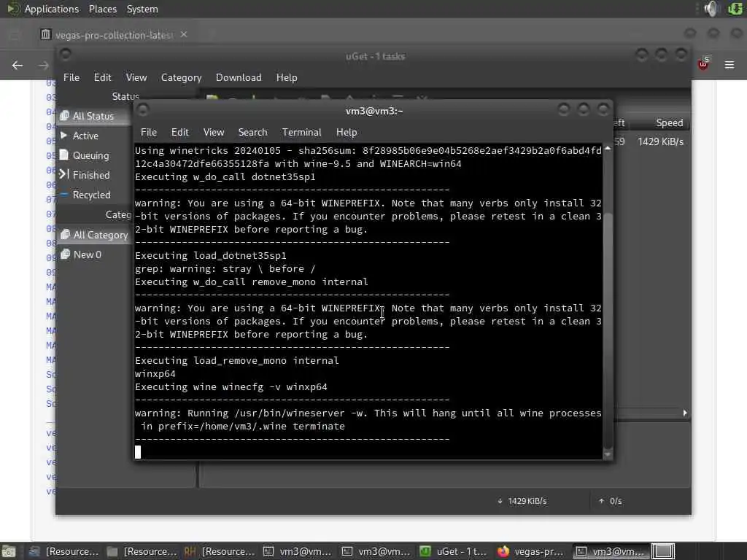This screenshot has height=560, width=747.
Task: Open the browser hamburger menu
Action: coord(729,65)
